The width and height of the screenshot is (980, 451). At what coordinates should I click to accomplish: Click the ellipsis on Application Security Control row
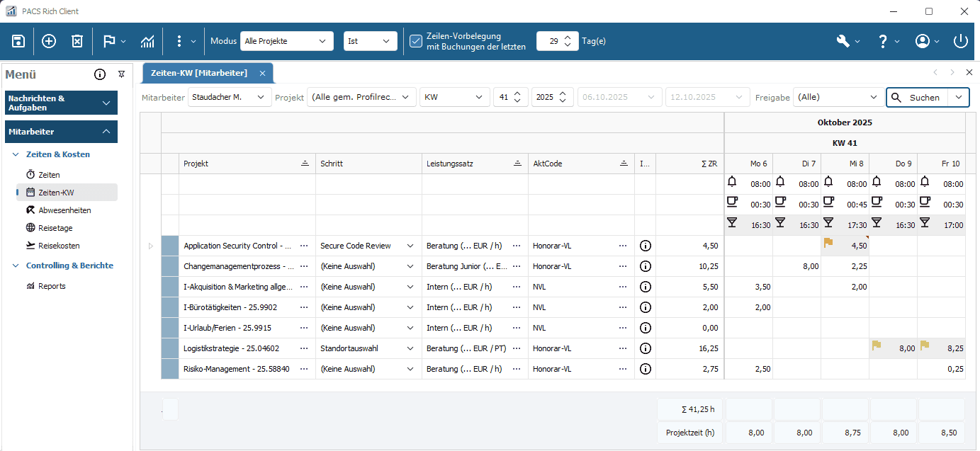tap(305, 246)
